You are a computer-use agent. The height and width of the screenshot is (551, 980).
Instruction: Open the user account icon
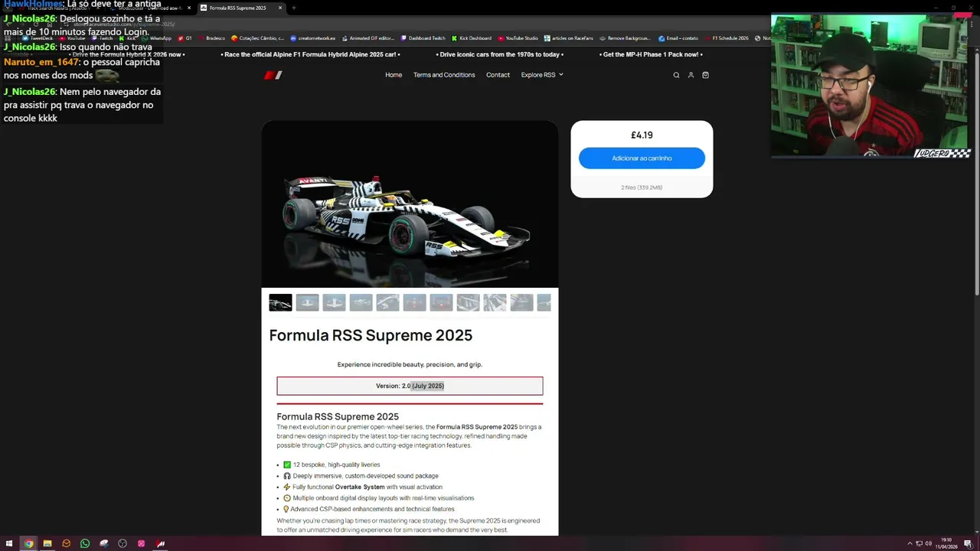691,75
